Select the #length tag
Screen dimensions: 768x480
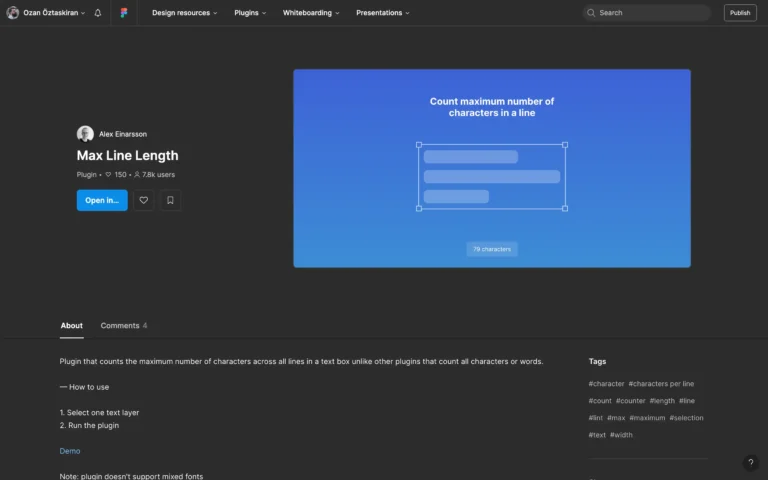click(662, 401)
